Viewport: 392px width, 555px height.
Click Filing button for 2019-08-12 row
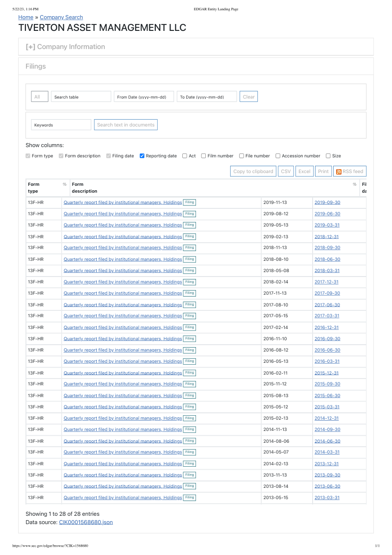click(190, 214)
